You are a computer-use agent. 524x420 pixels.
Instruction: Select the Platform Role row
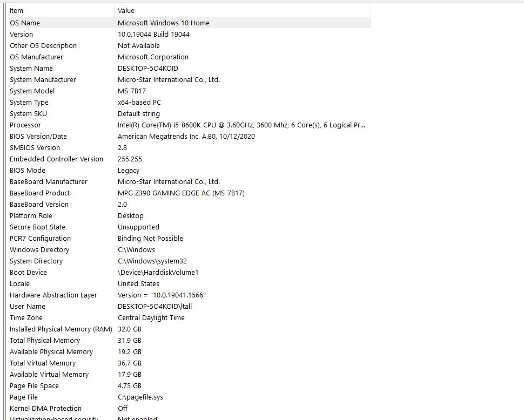tap(190, 216)
